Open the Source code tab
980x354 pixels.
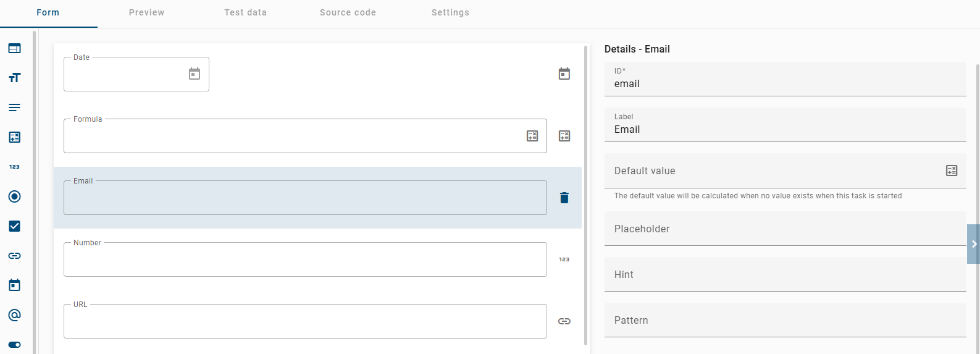[348, 13]
